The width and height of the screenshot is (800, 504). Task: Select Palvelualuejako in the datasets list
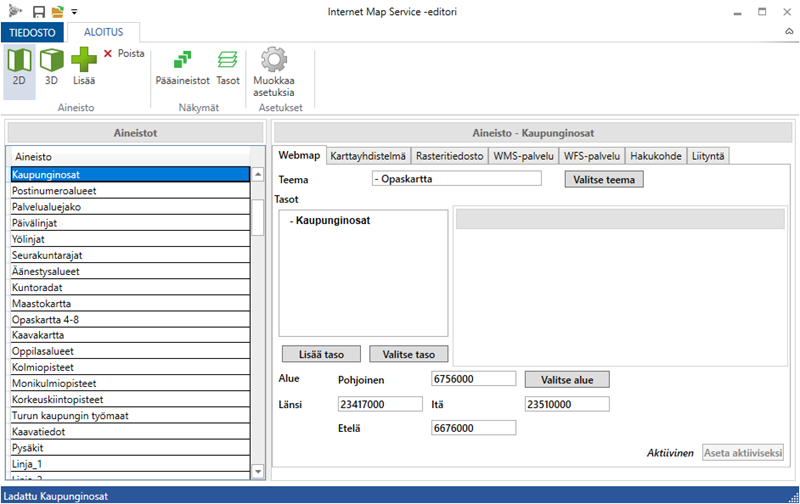click(x=131, y=207)
